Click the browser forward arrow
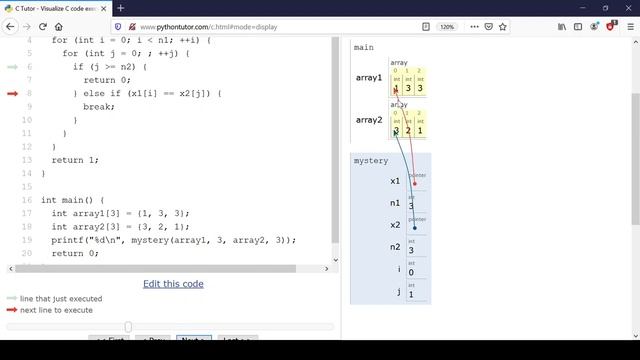 click(x=27, y=27)
